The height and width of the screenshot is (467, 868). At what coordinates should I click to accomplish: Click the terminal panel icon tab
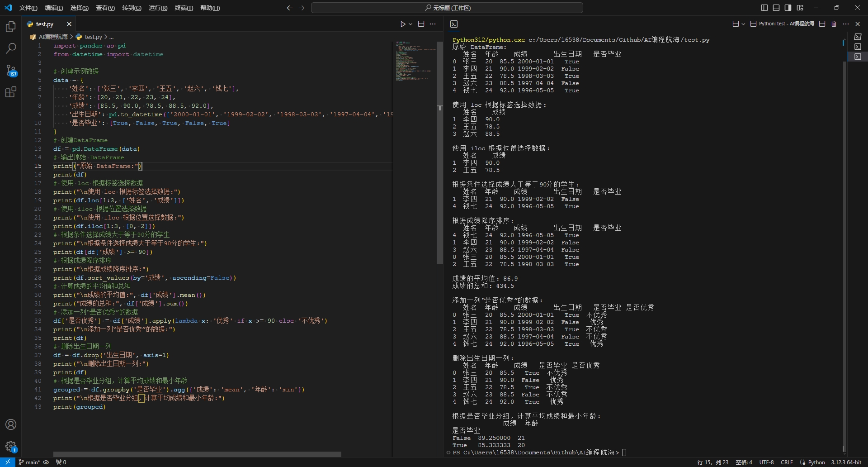pyautogui.click(x=454, y=24)
